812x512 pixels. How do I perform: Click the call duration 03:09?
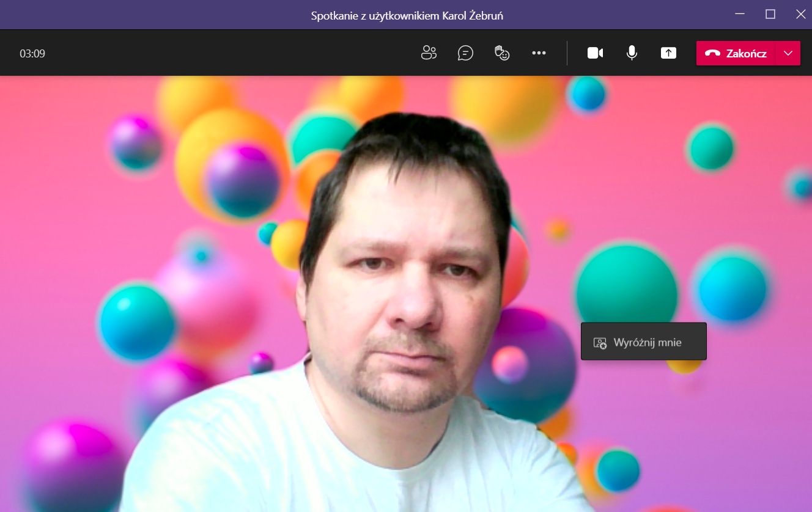[32, 54]
